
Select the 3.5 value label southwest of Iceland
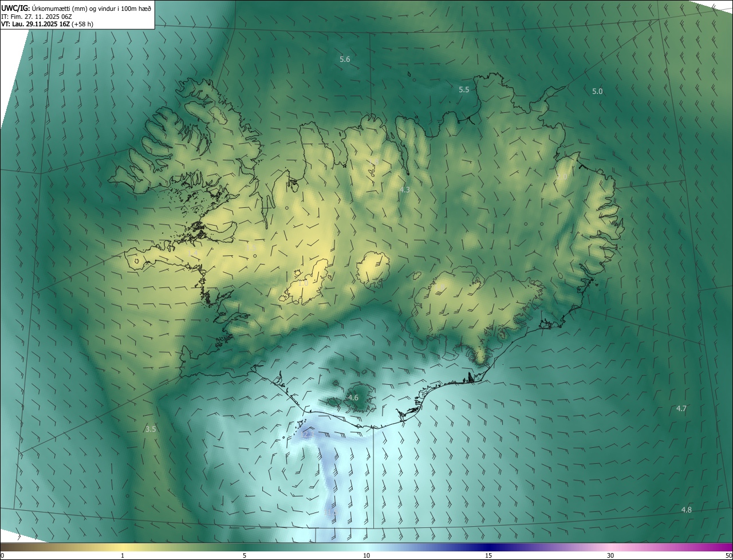click(151, 429)
